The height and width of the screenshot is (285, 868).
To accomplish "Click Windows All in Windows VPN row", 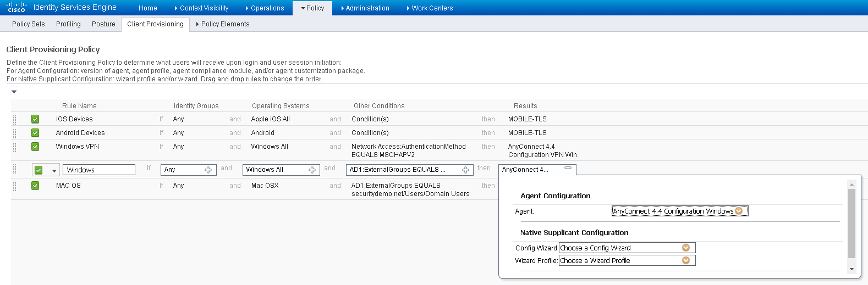I will tap(270, 147).
